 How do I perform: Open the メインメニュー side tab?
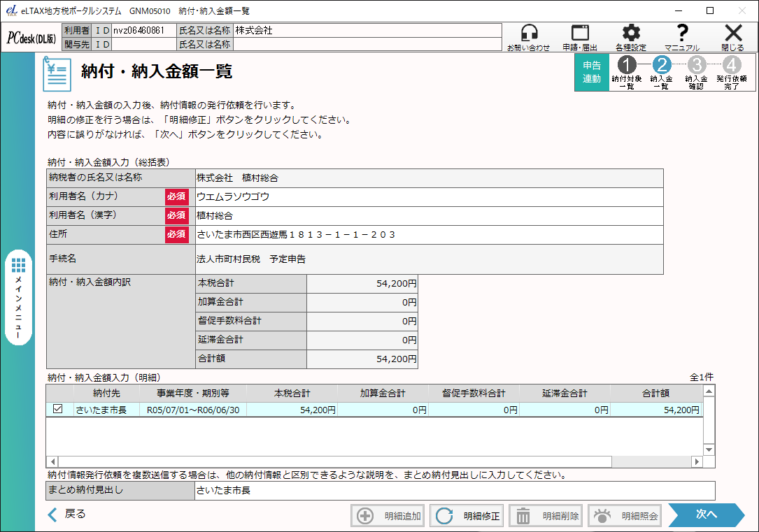(18, 297)
